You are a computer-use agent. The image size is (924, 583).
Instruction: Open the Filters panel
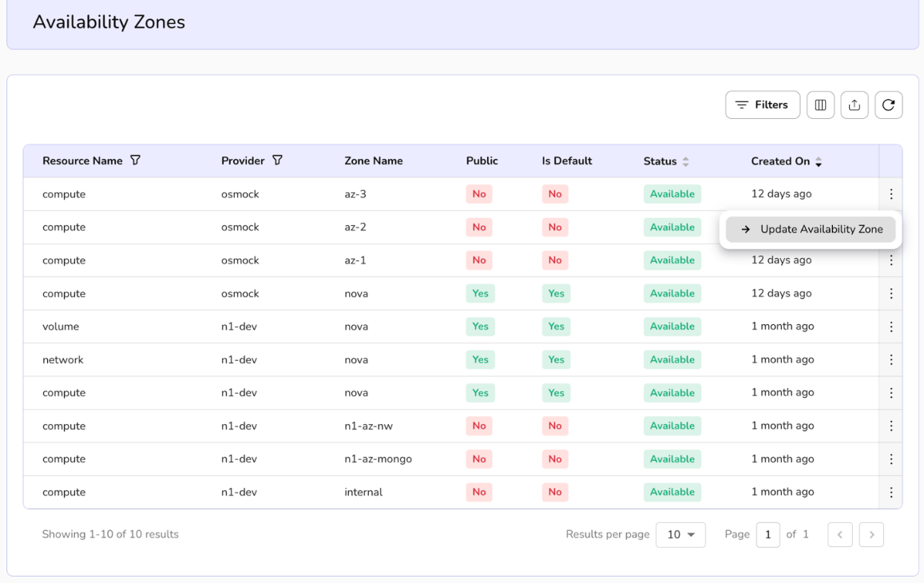pyautogui.click(x=762, y=105)
